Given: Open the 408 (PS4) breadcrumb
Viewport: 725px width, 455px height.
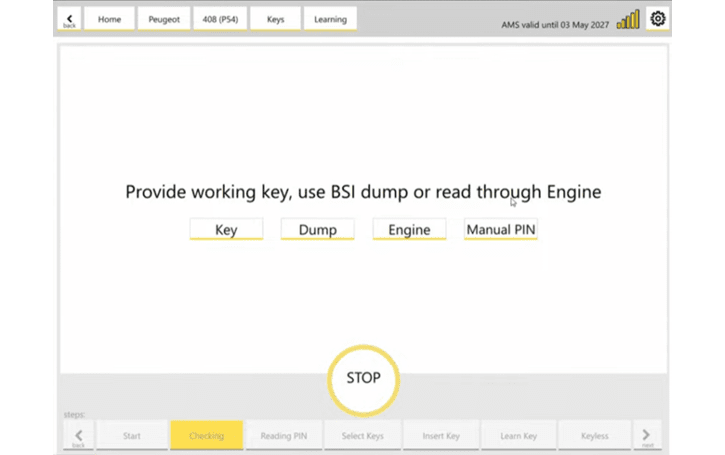Looking at the screenshot, I should pos(219,20).
